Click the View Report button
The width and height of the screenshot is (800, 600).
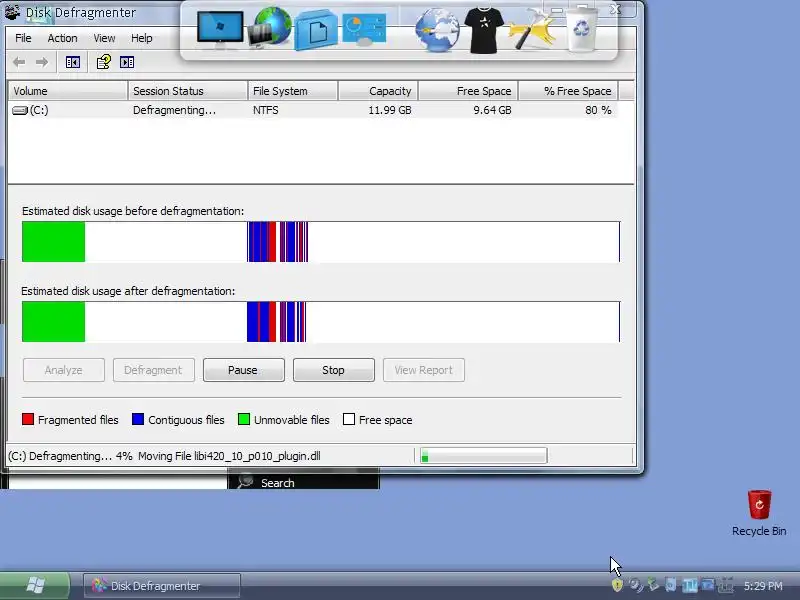[x=423, y=370]
